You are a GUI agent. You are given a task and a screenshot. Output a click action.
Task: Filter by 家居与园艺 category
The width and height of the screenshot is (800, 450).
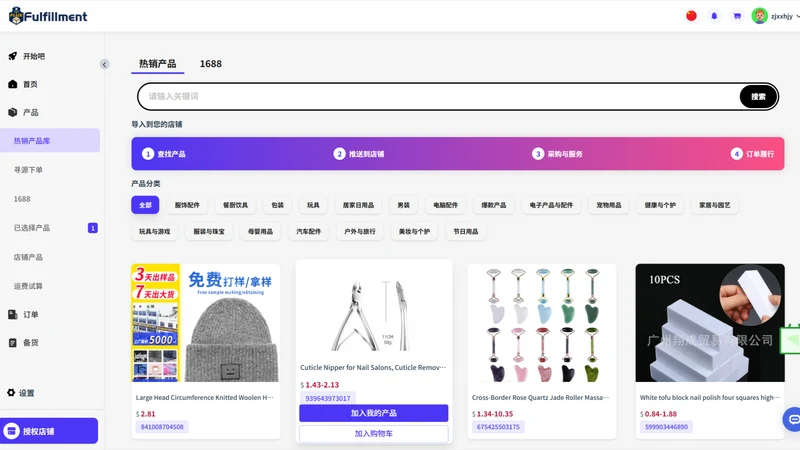[x=715, y=205]
